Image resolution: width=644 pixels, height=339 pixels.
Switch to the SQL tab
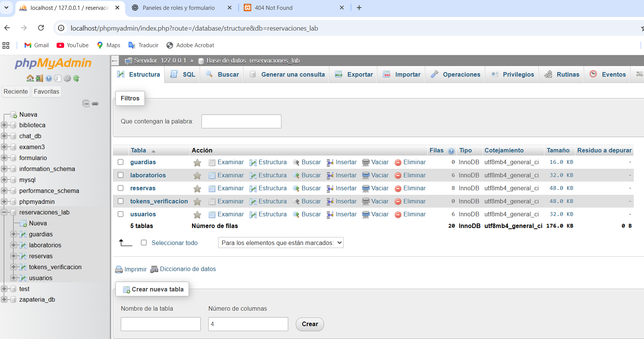coord(183,74)
